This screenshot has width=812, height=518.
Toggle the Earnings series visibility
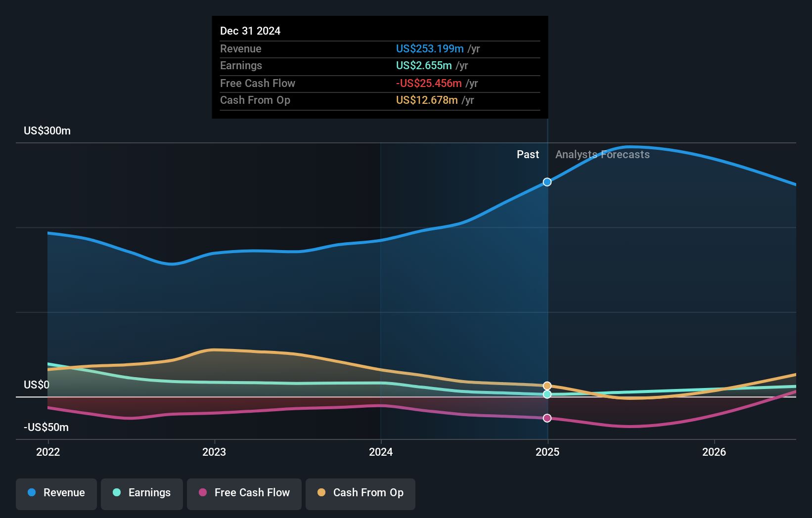pyautogui.click(x=142, y=493)
